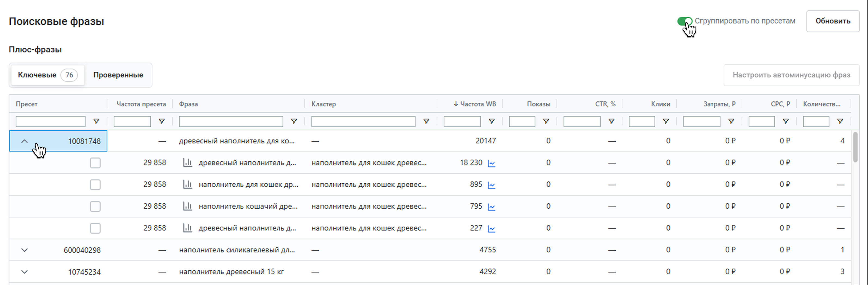Sort by Затраты, ₽ column header
The height and width of the screenshot is (285, 868).
click(x=719, y=104)
